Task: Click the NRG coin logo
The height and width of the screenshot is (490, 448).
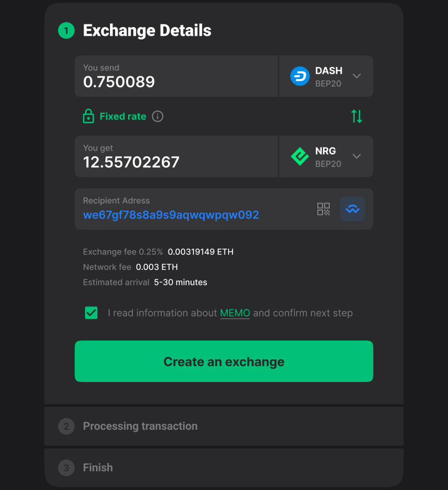Action: click(x=300, y=156)
